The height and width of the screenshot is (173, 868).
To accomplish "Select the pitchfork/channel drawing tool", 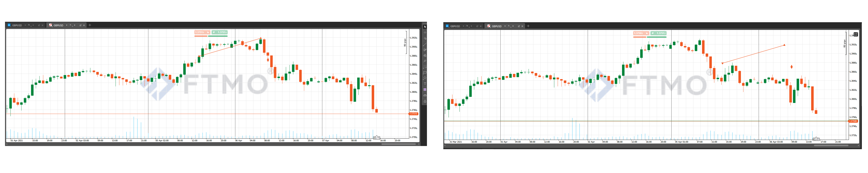I will click(x=425, y=61).
